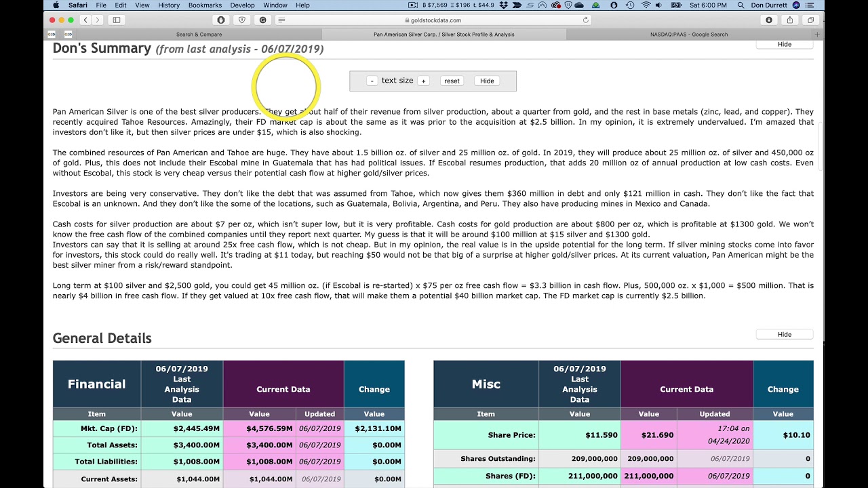Hide the General Details section
The height and width of the screenshot is (488, 868).
785,334
